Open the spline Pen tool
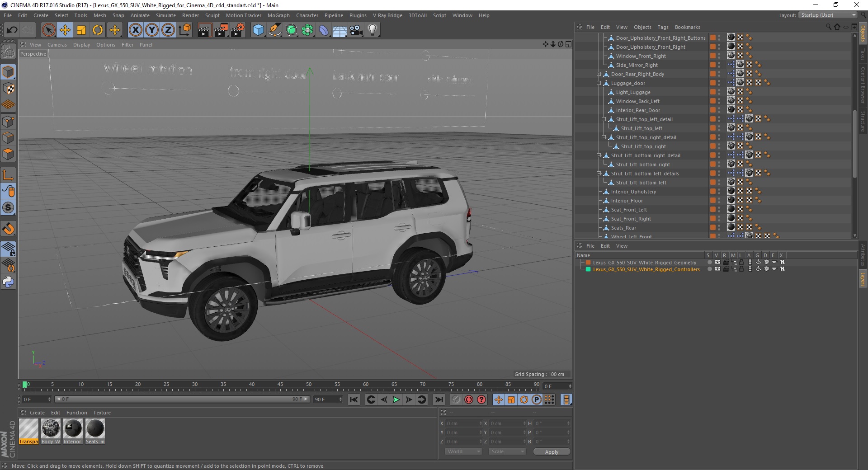The image size is (868, 470). click(x=275, y=30)
